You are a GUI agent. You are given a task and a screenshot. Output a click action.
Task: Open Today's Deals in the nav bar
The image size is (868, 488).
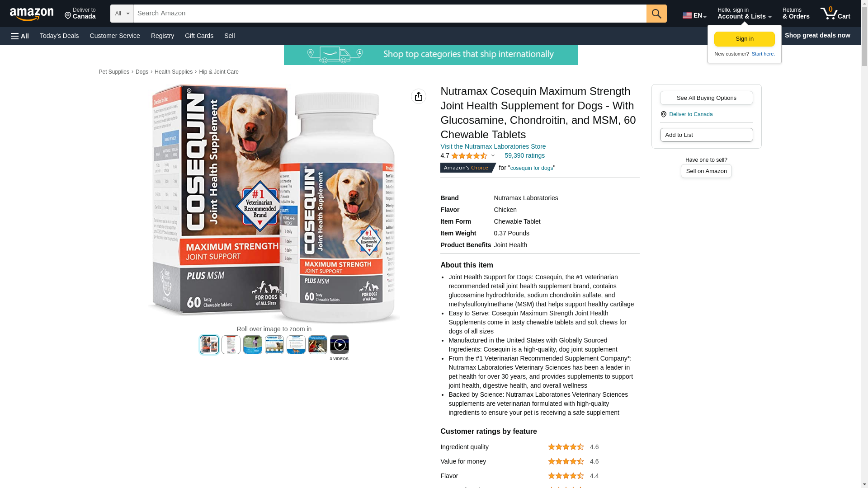[59, 36]
